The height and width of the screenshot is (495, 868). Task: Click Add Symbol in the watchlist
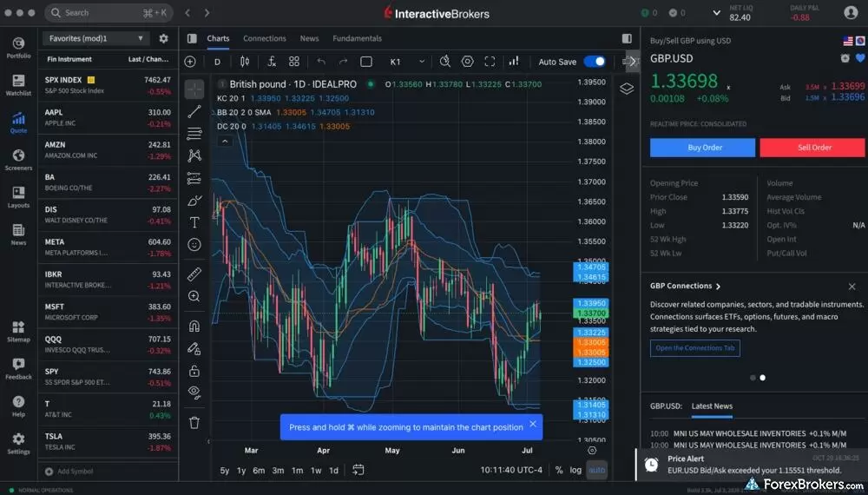point(69,472)
